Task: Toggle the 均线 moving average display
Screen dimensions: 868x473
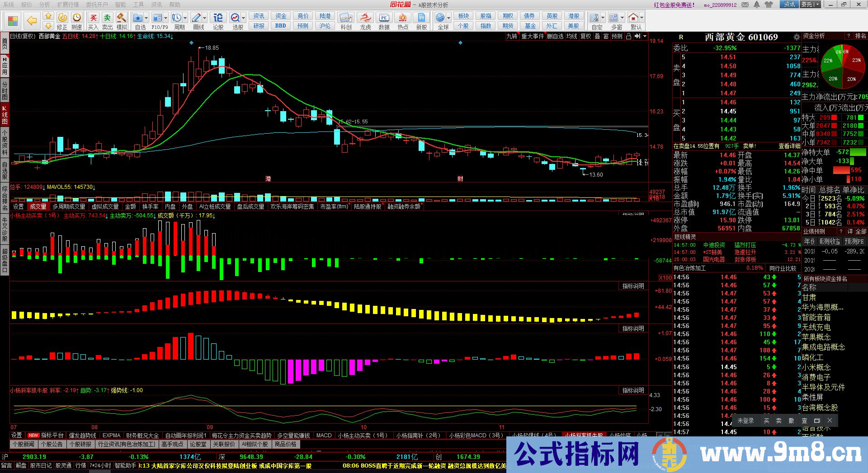Action: [x=572, y=36]
